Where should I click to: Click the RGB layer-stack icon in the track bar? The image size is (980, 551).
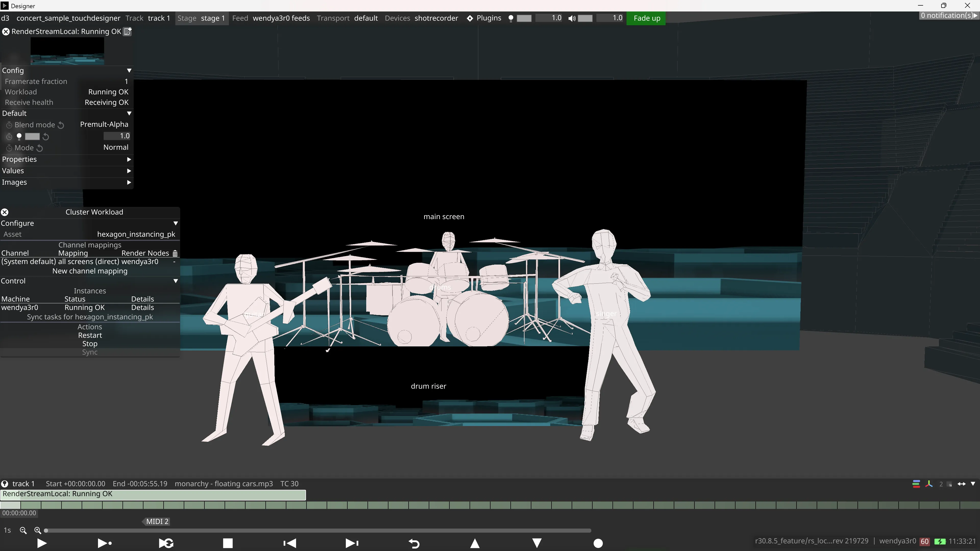click(916, 484)
